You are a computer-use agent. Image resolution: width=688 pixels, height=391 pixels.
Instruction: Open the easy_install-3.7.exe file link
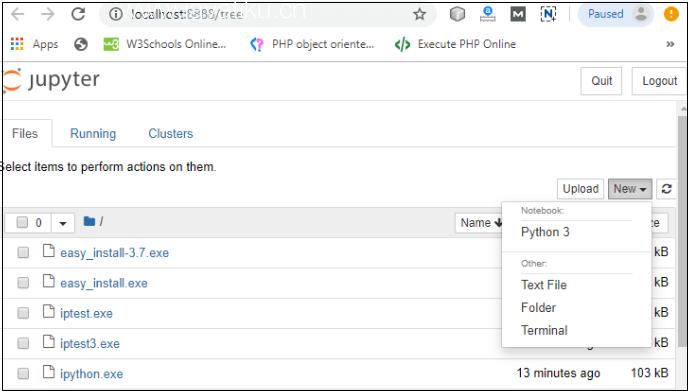(x=115, y=253)
